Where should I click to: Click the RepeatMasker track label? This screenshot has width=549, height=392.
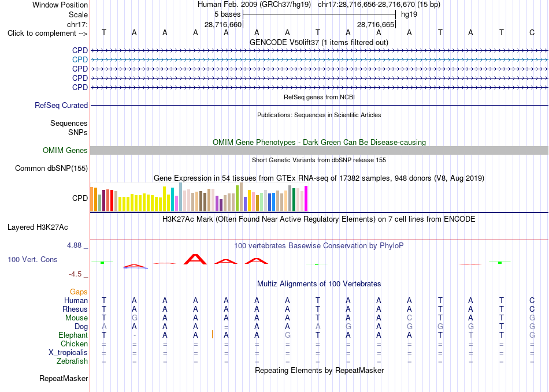[x=64, y=379]
